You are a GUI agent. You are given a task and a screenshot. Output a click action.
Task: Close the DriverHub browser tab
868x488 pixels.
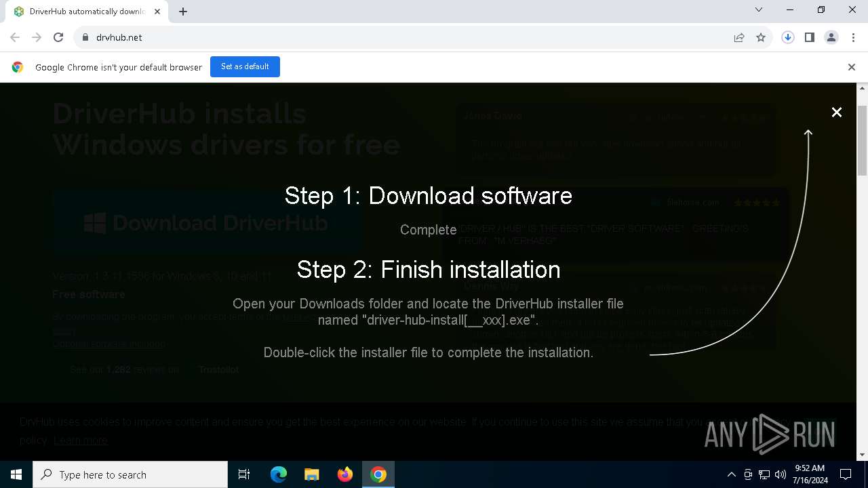[157, 12]
